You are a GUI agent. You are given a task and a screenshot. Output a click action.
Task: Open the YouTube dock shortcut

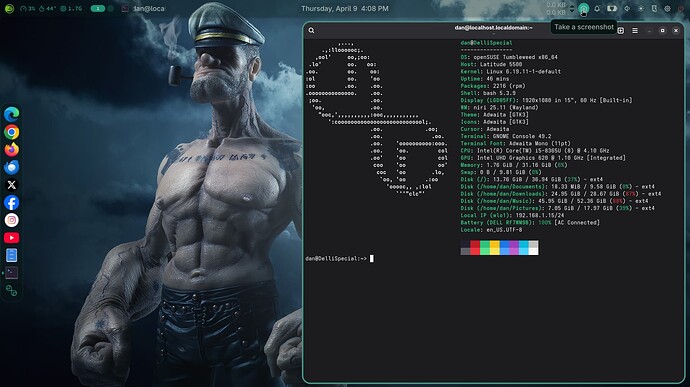pos(11,238)
